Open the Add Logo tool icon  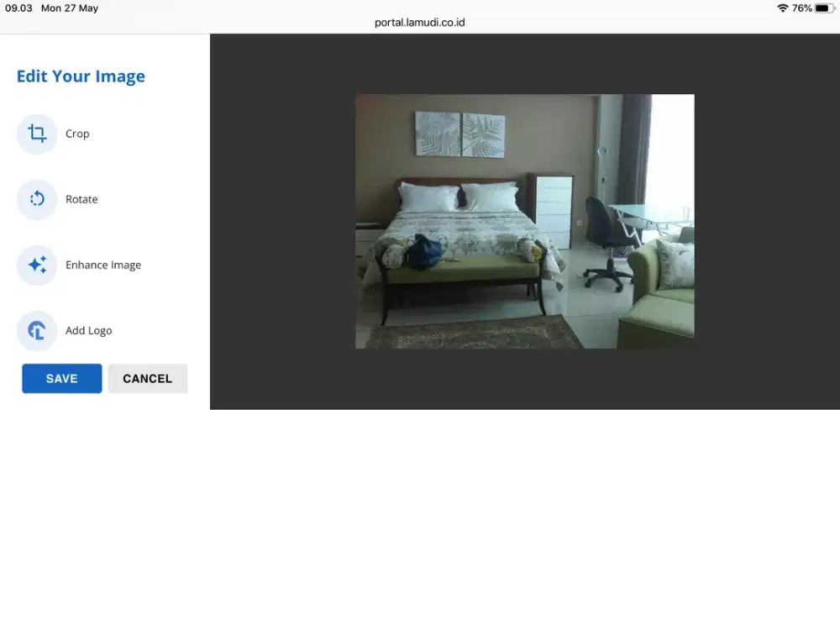pos(37,330)
